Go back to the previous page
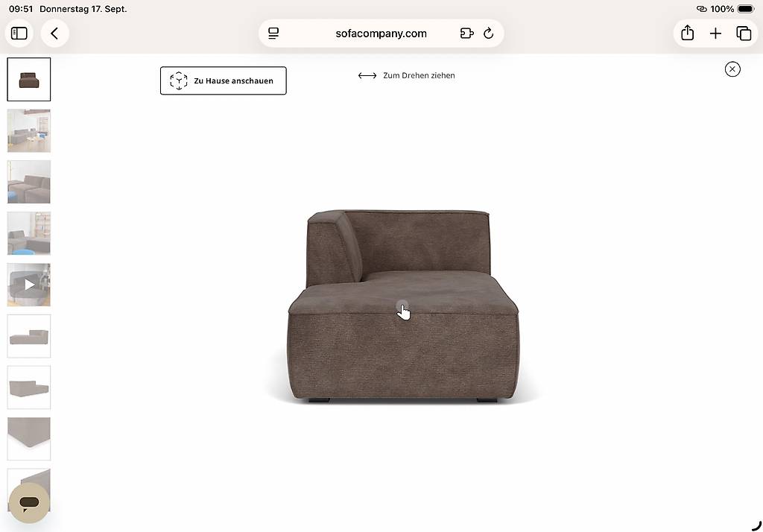This screenshot has height=532, width=763. [x=54, y=34]
